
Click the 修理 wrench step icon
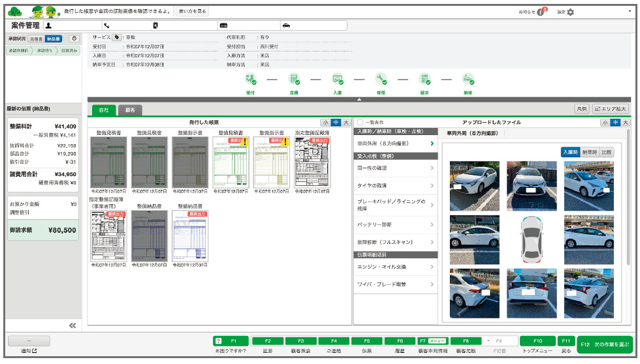click(381, 80)
